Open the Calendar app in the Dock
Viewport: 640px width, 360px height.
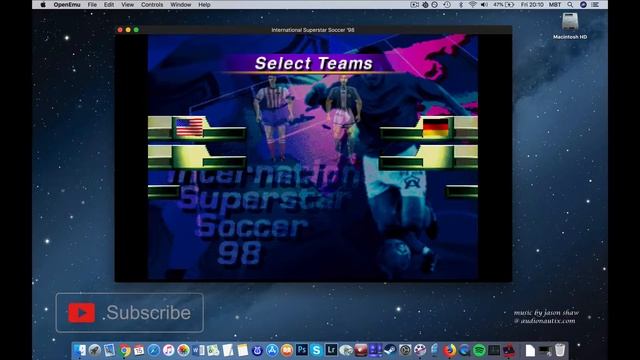[x=139, y=350]
